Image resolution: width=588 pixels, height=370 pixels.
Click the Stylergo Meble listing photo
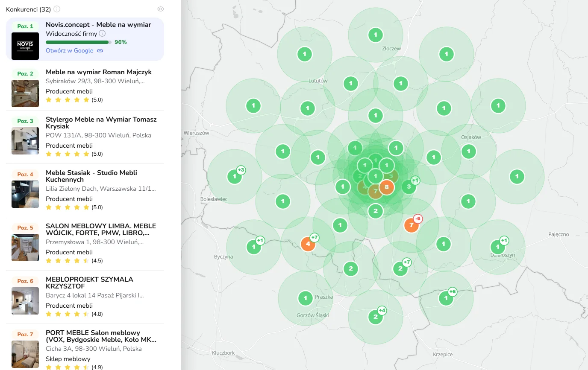(x=25, y=141)
